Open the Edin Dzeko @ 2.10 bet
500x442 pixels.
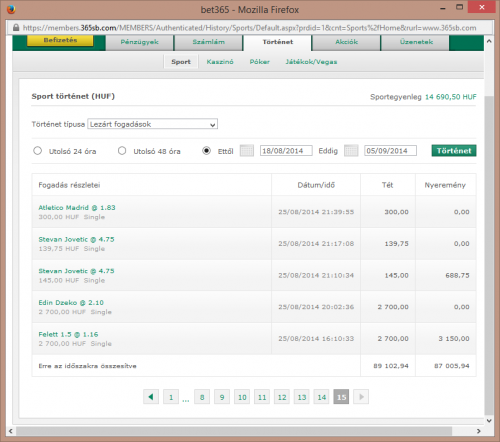[71, 303]
